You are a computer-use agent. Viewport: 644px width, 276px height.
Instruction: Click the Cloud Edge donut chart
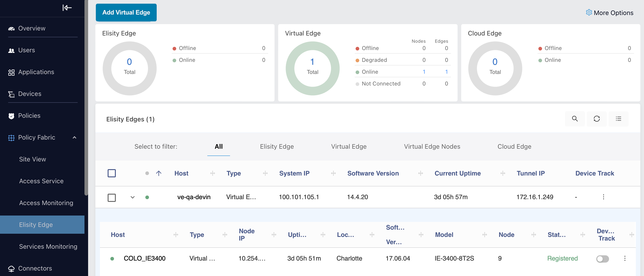pyautogui.click(x=495, y=68)
